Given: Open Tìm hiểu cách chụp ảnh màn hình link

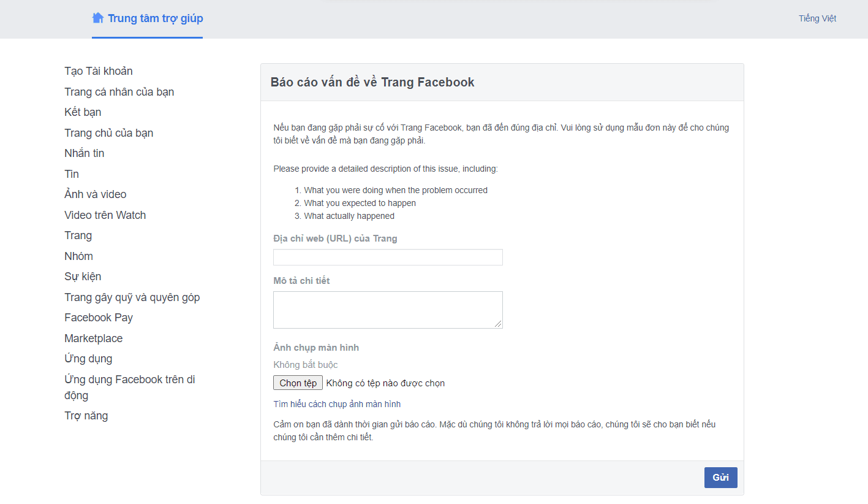Looking at the screenshot, I should tap(336, 403).
